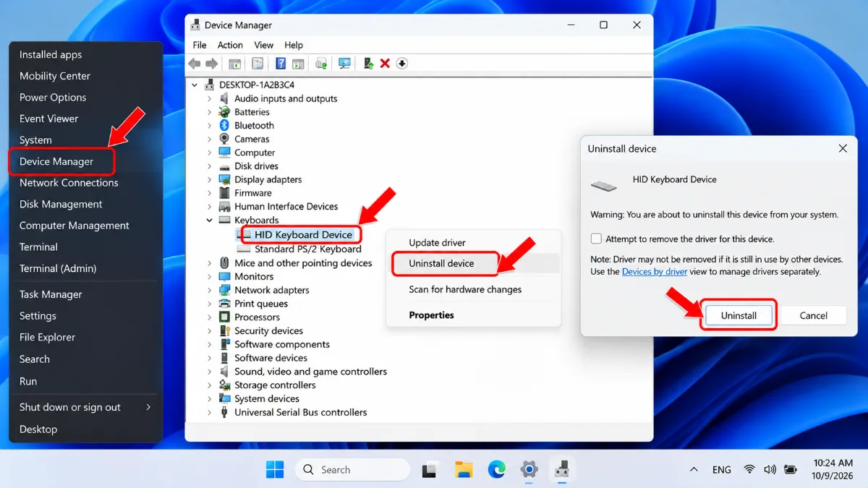Image resolution: width=868 pixels, height=488 pixels.
Task: Click the Network adapters category icon
Action: 224,290
